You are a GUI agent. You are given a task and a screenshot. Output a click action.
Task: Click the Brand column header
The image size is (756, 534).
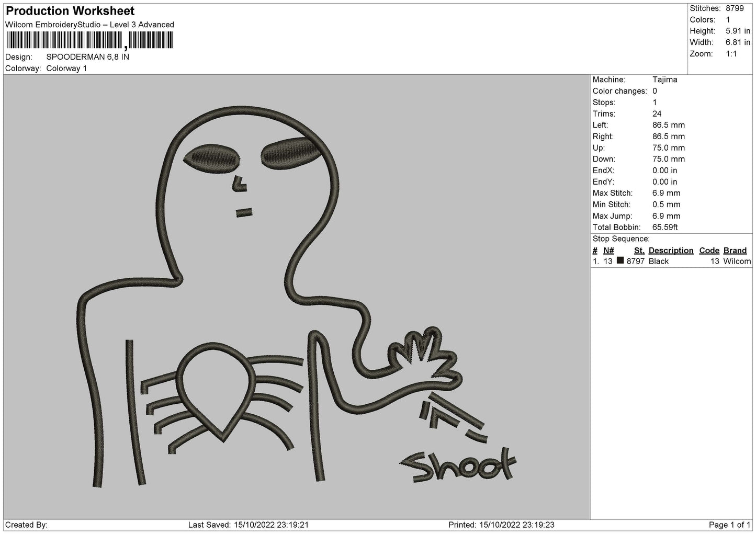coord(735,251)
